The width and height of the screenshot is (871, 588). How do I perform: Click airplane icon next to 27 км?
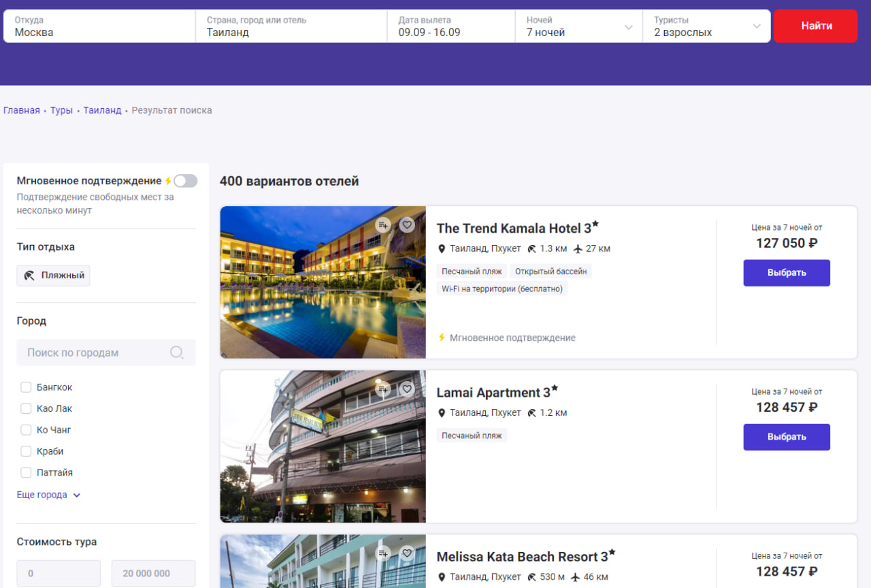point(578,249)
